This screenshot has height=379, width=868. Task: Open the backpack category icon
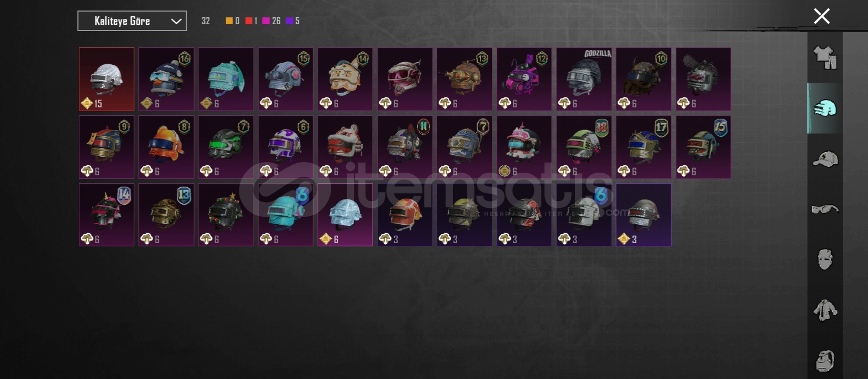pyautogui.click(x=825, y=361)
